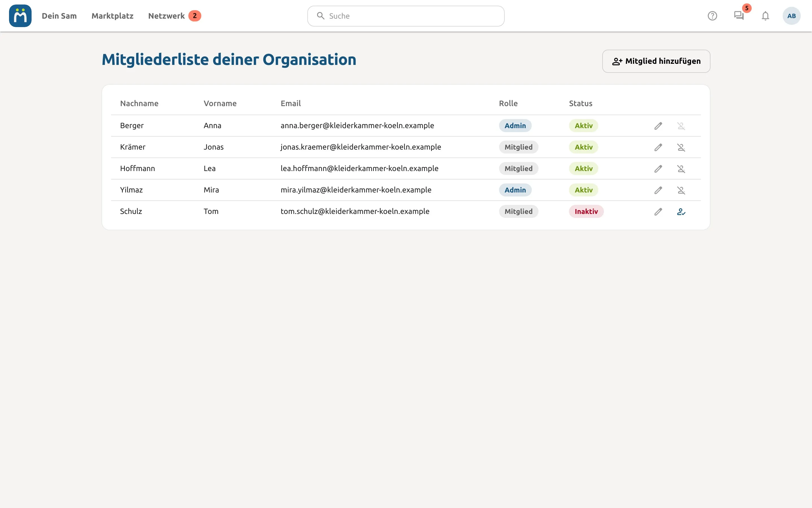Click the Admin badge for Anna Berger
This screenshot has width=812, height=508.
click(x=515, y=126)
